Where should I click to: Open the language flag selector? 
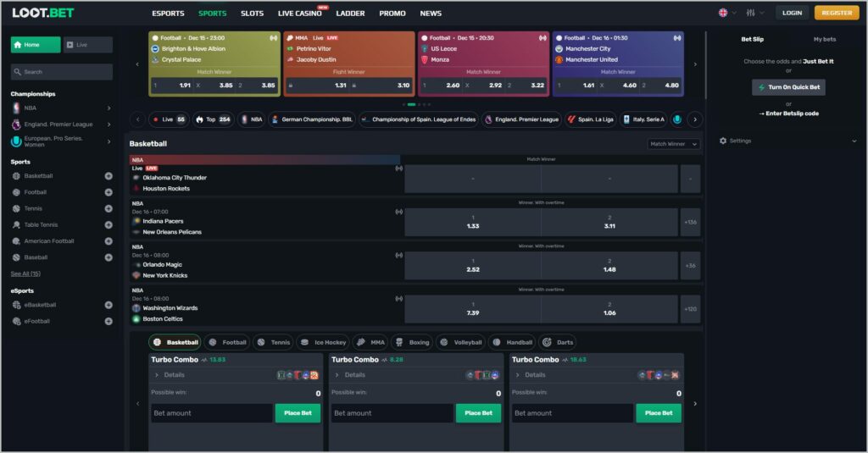pos(726,13)
